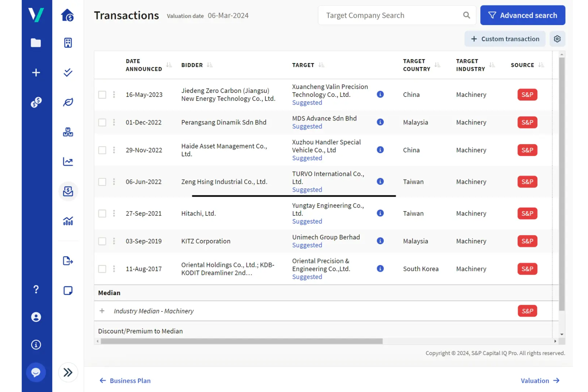Select the bar chart analytics icon

(x=68, y=221)
